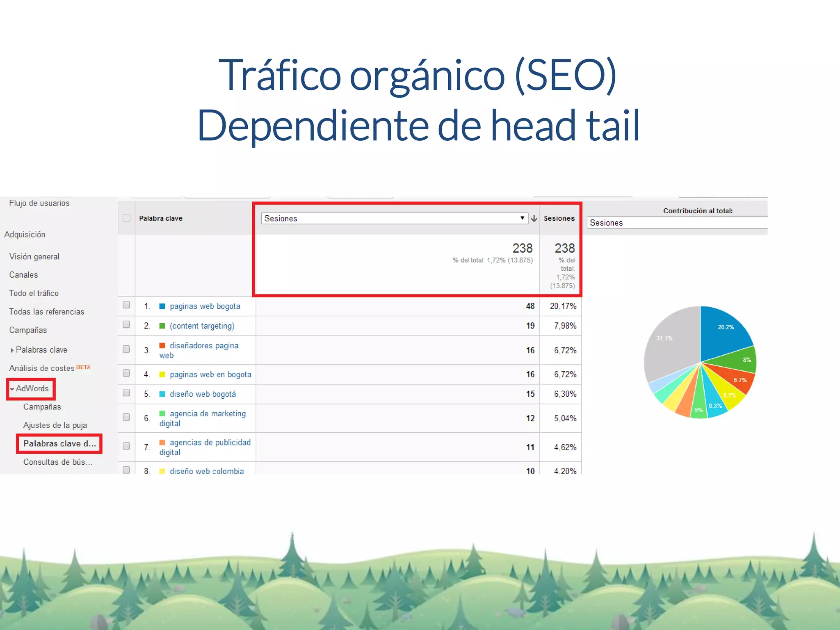Open Visión general under Adquisición

(x=34, y=257)
